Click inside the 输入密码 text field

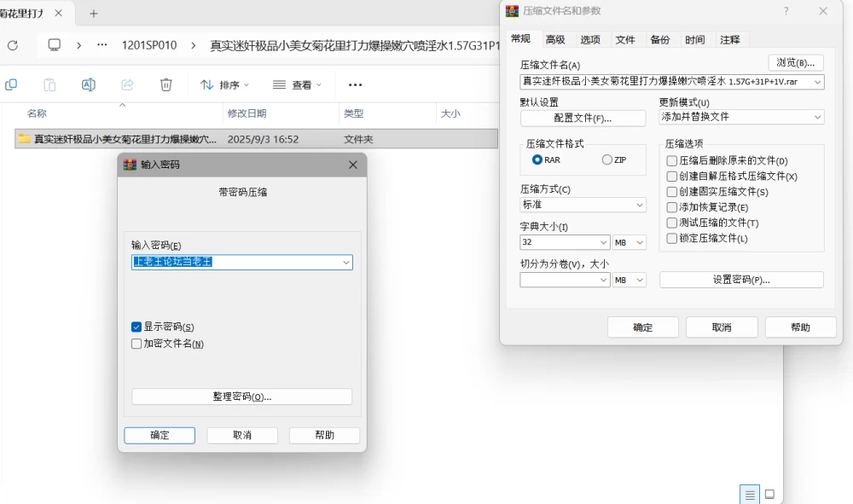tap(242, 263)
